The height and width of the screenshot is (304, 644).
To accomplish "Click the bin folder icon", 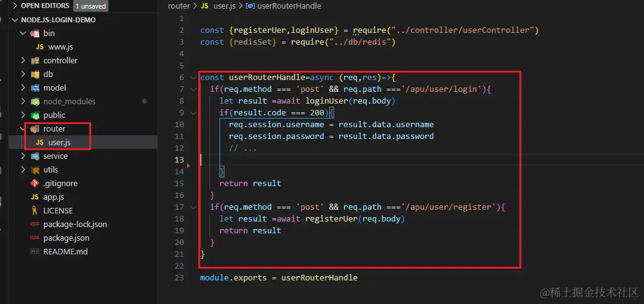I will (x=35, y=34).
